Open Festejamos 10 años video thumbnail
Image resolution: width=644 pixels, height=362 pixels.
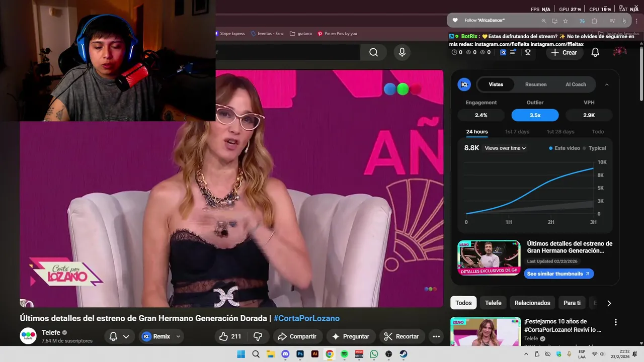click(486, 332)
